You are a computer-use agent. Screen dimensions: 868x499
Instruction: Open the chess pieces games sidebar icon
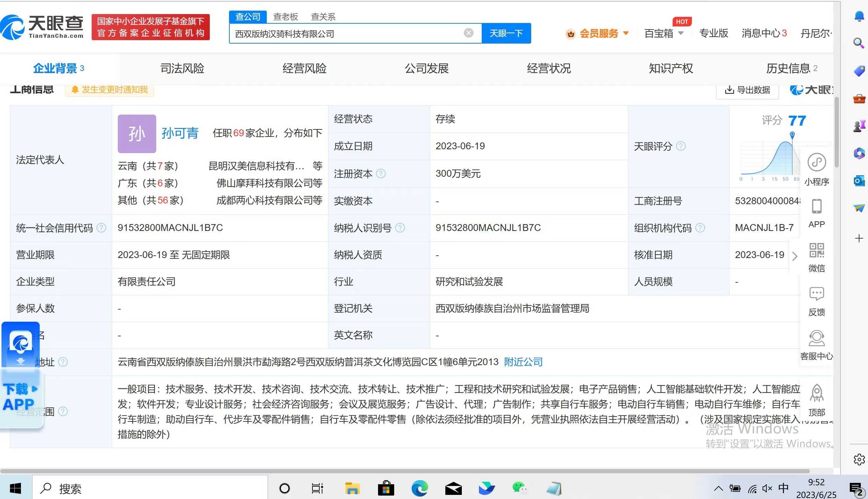(x=859, y=126)
